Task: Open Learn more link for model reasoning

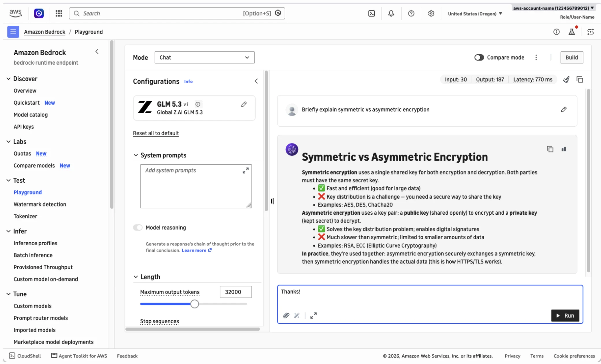Action: tap(197, 250)
